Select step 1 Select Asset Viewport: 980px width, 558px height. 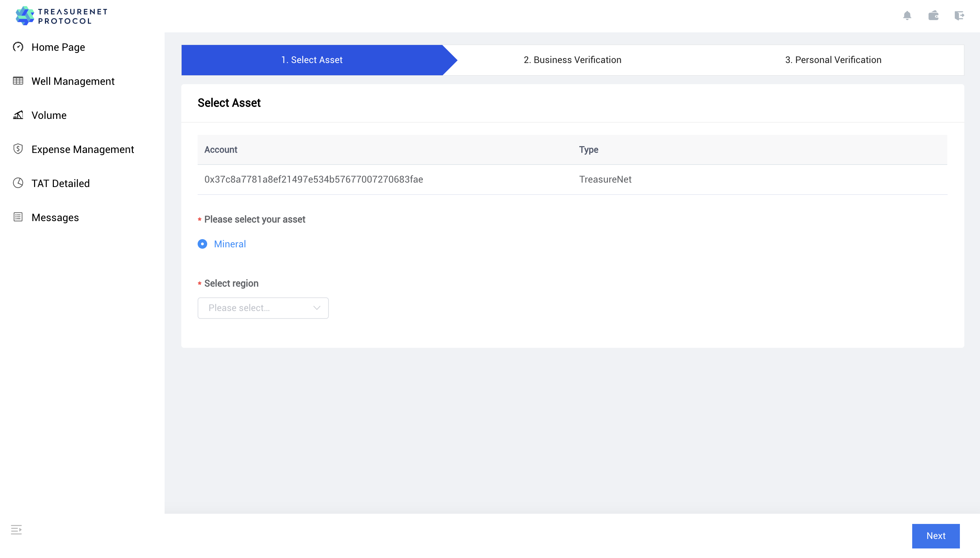[x=311, y=60]
